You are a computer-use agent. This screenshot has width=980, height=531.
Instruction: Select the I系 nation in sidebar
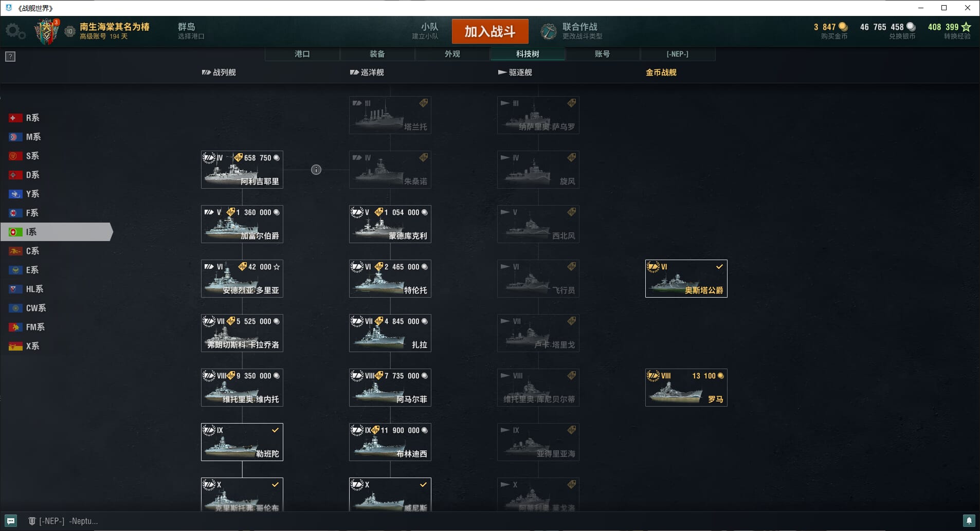click(x=56, y=232)
